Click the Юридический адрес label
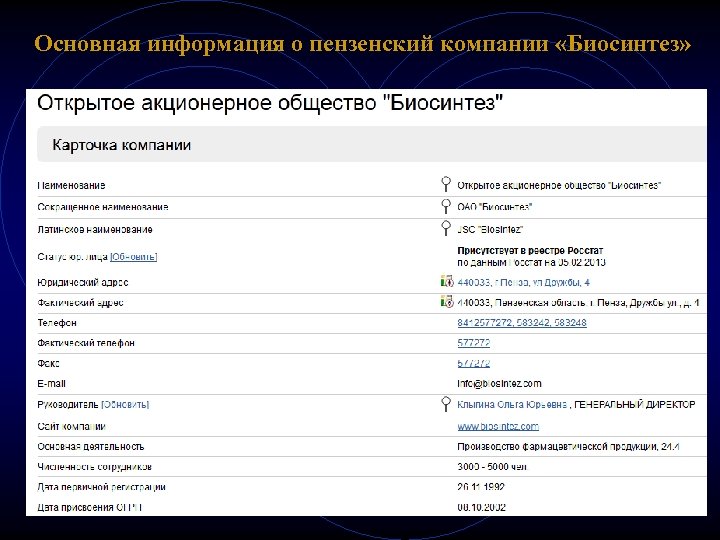This screenshot has height=540, width=720. click(83, 282)
